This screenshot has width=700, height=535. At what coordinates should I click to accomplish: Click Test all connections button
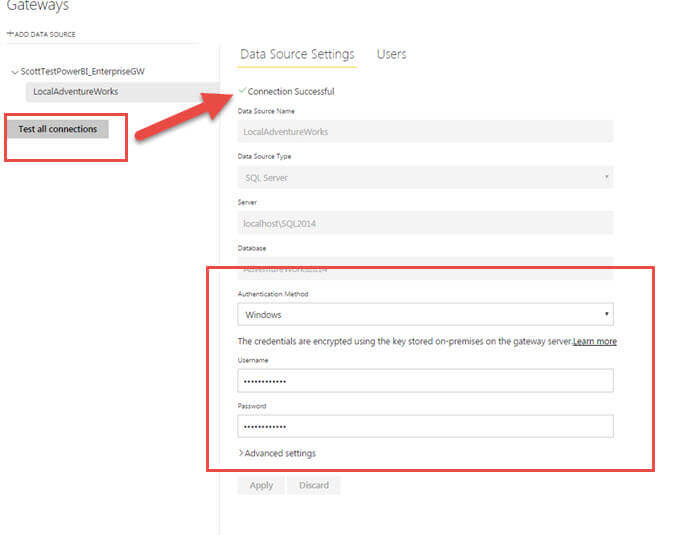[58, 129]
